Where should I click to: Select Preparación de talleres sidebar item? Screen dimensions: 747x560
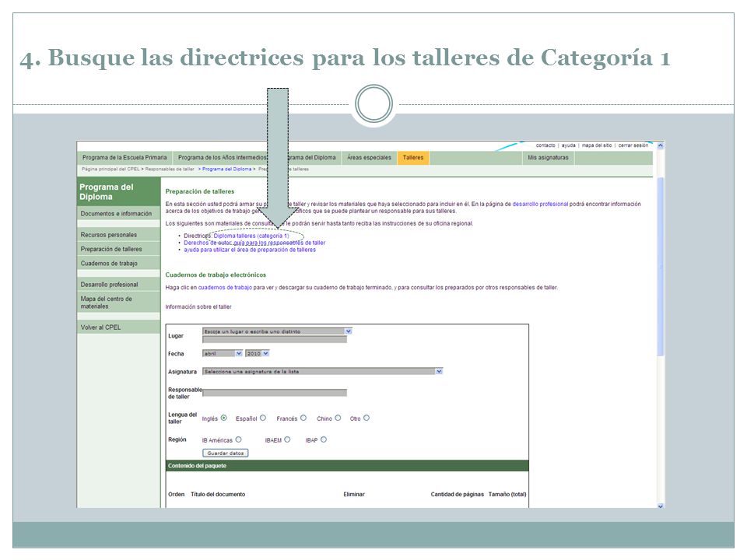(x=118, y=249)
